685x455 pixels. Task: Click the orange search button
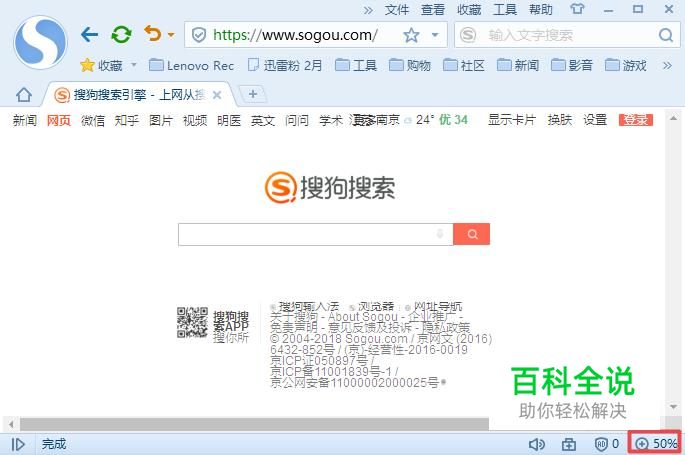pyautogui.click(x=472, y=234)
